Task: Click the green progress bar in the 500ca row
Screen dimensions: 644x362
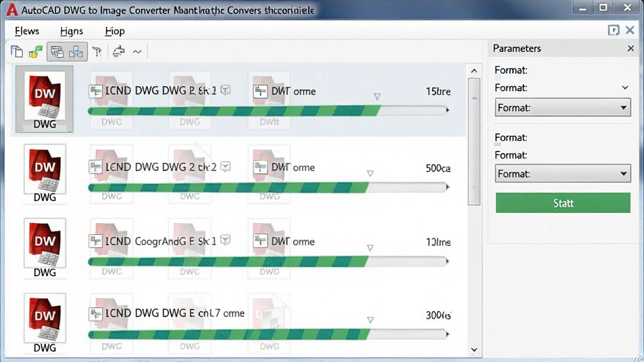Action: click(x=228, y=187)
